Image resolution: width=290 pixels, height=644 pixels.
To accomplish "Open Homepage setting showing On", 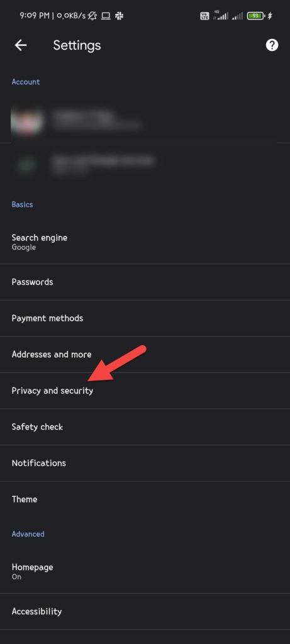I will point(145,571).
